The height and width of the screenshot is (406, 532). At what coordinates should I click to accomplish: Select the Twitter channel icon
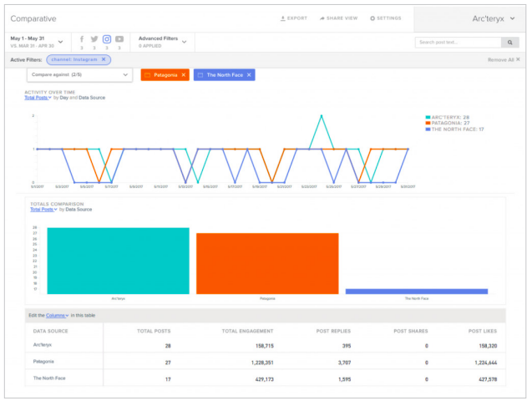94,39
